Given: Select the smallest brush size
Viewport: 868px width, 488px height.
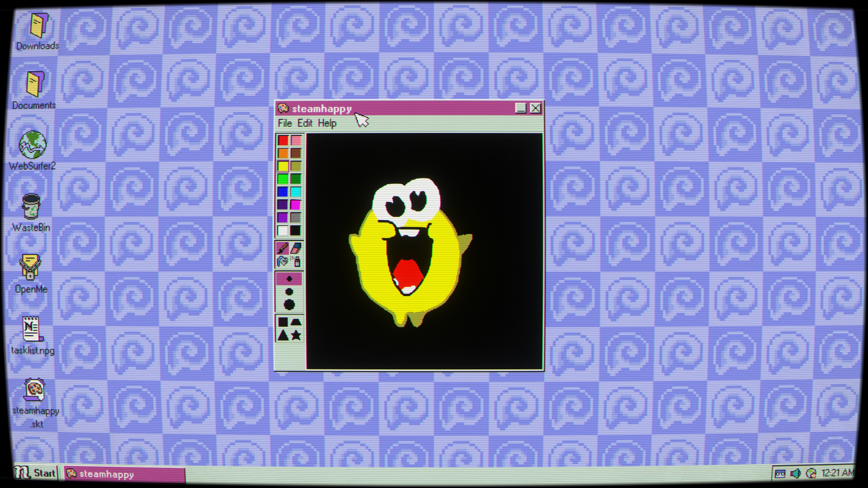Looking at the screenshot, I should [x=289, y=279].
